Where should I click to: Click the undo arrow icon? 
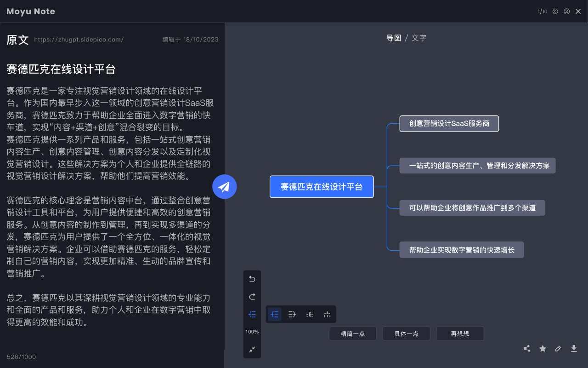(x=252, y=279)
